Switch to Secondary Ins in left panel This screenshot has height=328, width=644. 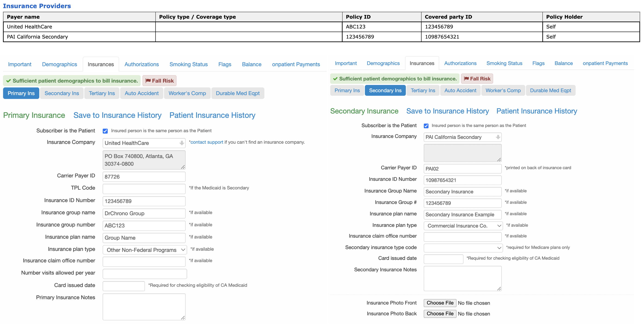click(x=62, y=93)
